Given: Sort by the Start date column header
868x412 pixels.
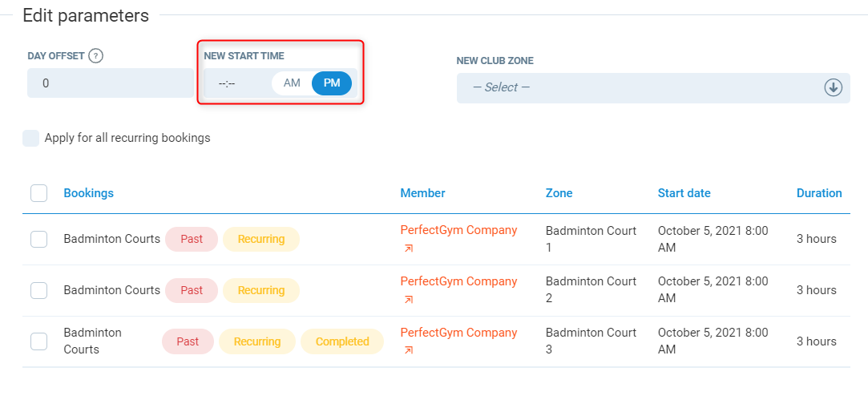Looking at the screenshot, I should coord(684,193).
